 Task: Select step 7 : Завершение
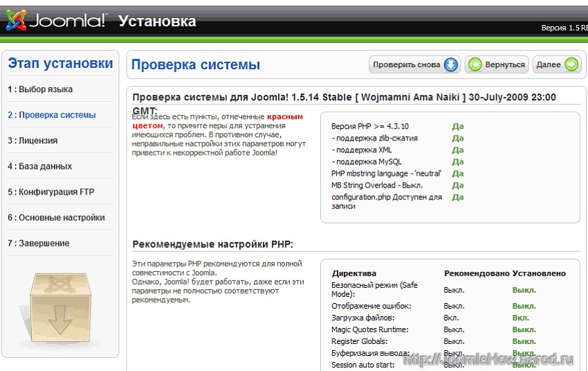coord(39,244)
